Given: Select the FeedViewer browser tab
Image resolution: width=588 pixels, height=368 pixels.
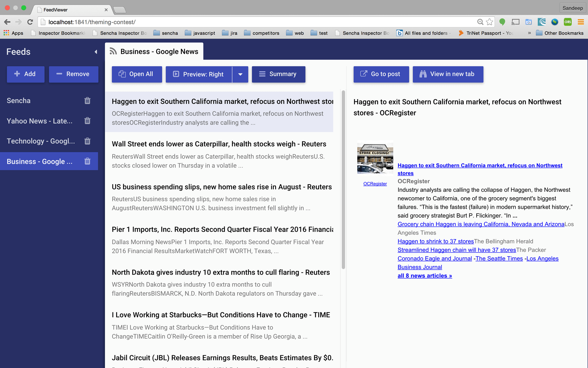Looking at the screenshot, I should point(72,10).
